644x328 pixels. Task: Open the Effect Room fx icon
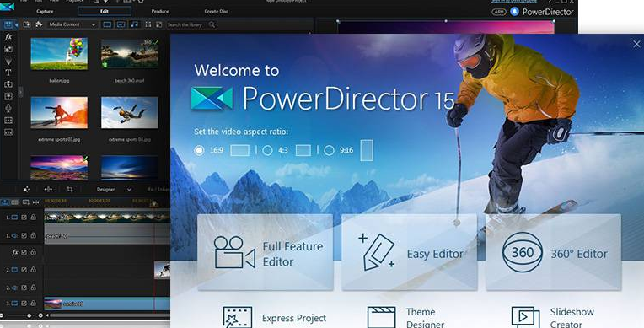coord(8,37)
